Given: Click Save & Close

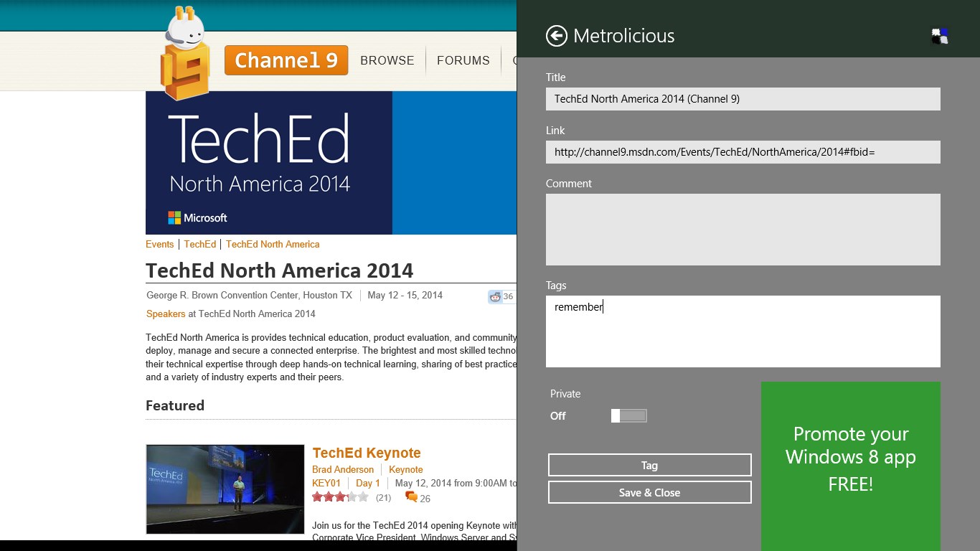Looking at the screenshot, I should click(x=649, y=492).
